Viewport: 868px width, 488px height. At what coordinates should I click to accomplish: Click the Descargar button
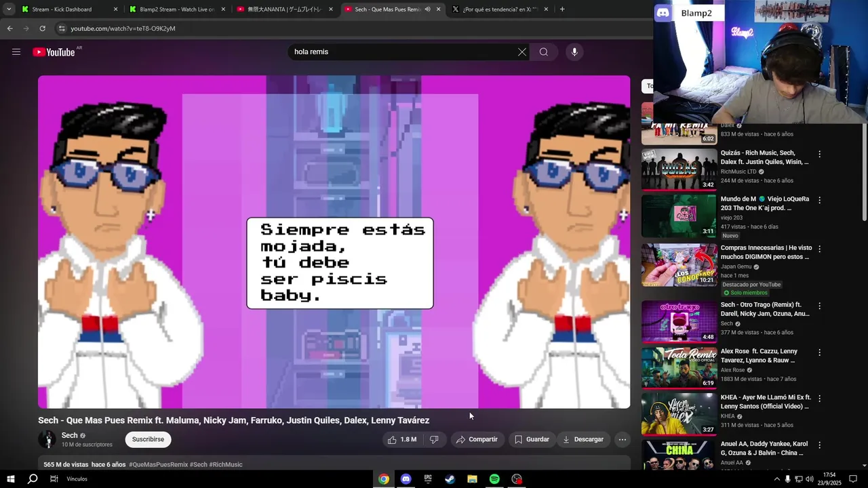(x=583, y=439)
